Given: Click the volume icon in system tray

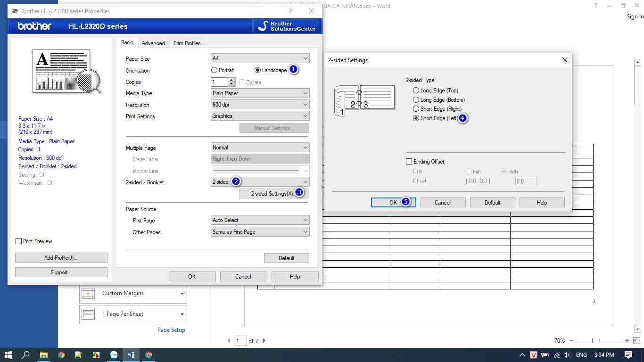Looking at the screenshot, I should click(x=567, y=355).
